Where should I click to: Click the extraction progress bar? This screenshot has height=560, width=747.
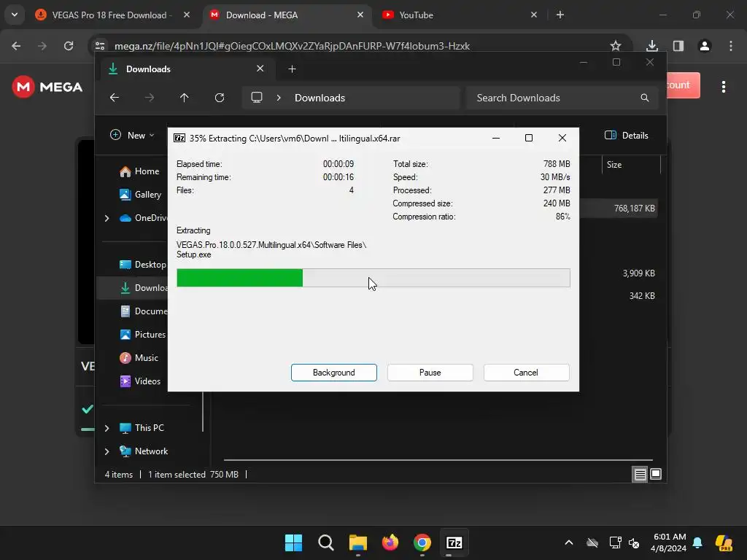pos(373,278)
